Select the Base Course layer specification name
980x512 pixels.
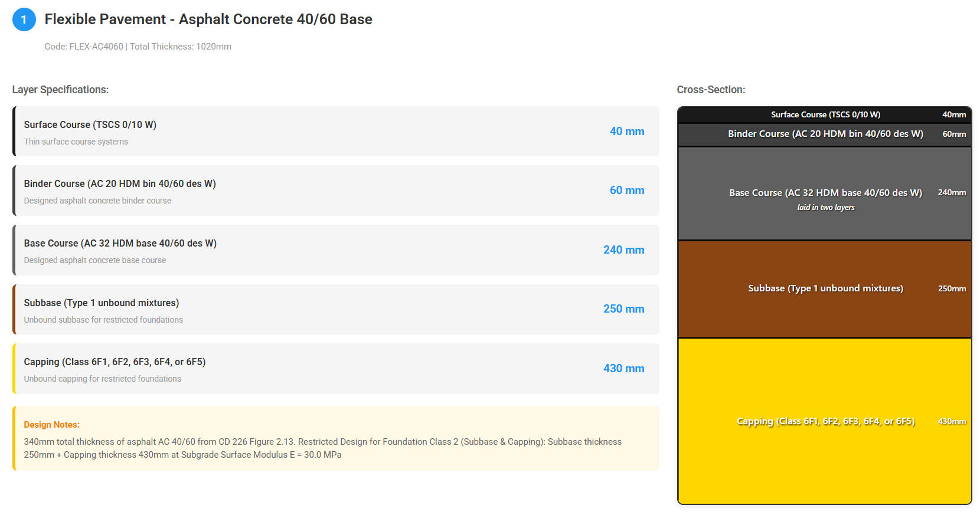tap(120, 243)
